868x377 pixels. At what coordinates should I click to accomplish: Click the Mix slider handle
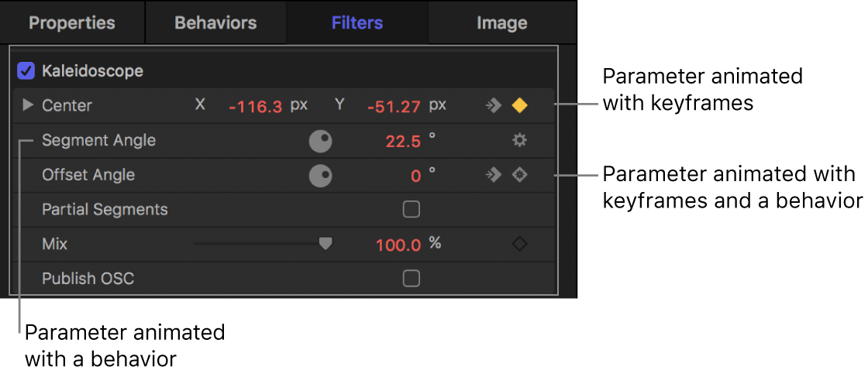pyautogui.click(x=325, y=244)
